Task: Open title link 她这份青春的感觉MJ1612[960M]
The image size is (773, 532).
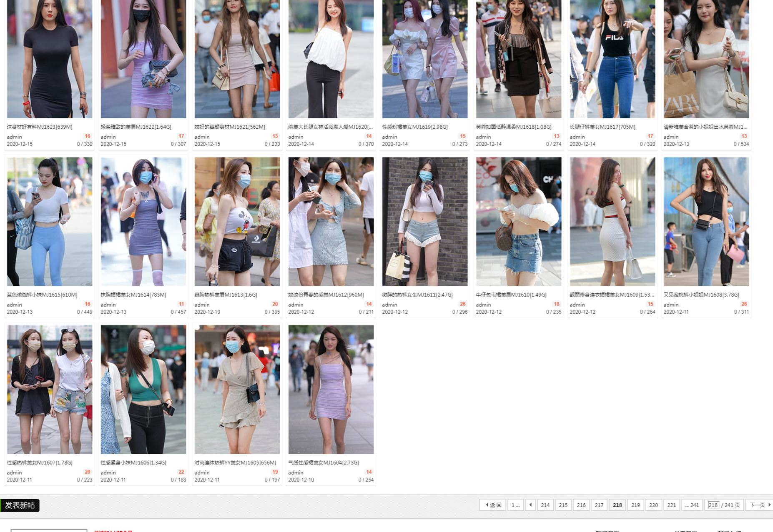Action: 326,295
